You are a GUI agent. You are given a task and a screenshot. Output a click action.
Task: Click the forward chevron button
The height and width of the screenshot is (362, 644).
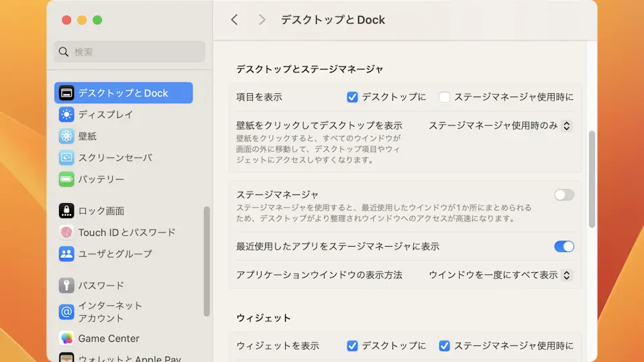pyautogui.click(x=262, y=20)
